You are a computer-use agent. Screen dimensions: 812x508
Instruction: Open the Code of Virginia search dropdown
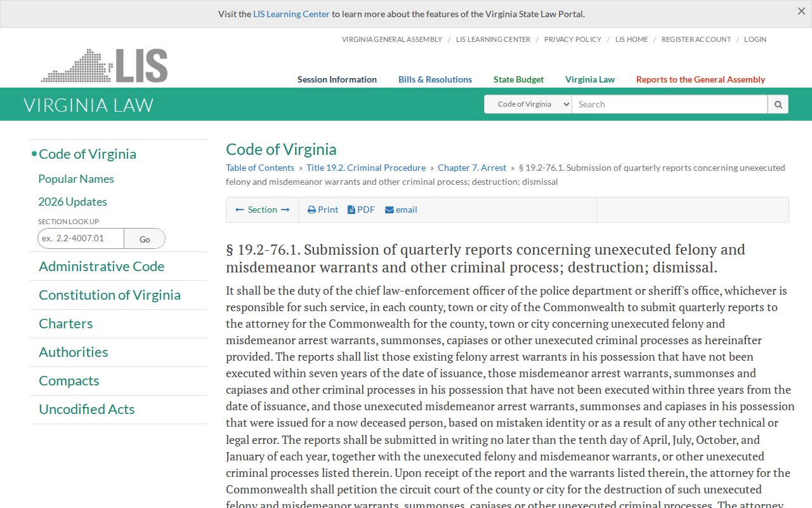point(528,104)
